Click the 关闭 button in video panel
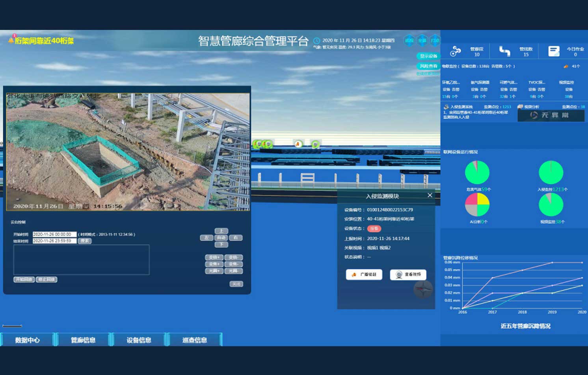Screen dimensions: 588x375 click(x=236, y=284)
